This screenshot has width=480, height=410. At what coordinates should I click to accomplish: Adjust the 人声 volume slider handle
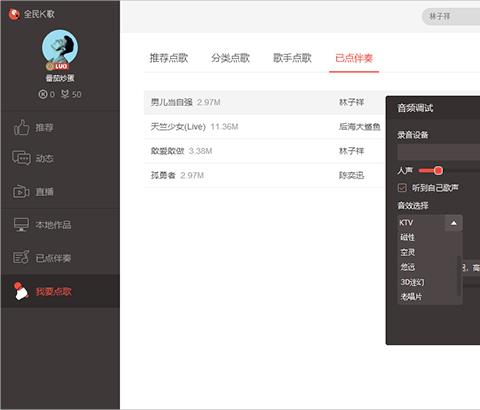tap(438, 171)
